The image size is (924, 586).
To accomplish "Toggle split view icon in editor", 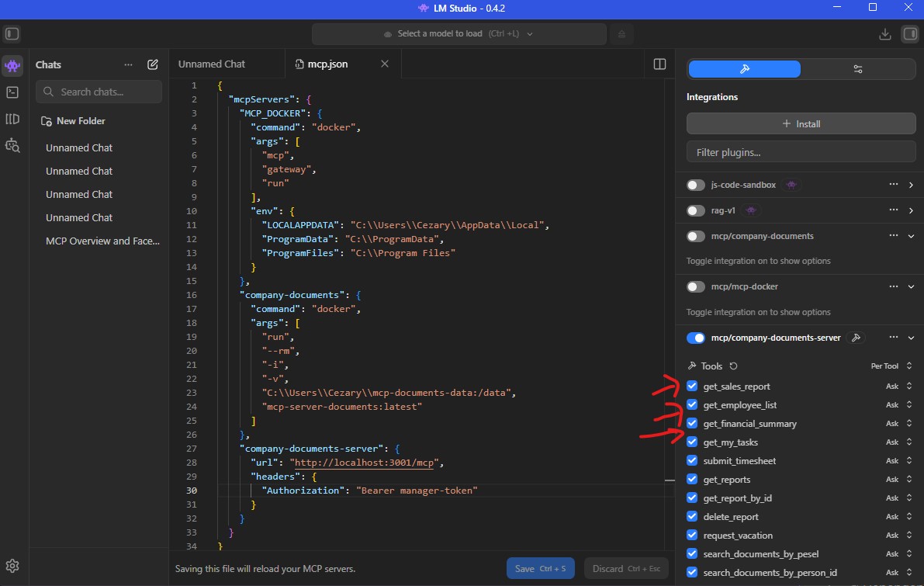I will click(x=660, y=64).
